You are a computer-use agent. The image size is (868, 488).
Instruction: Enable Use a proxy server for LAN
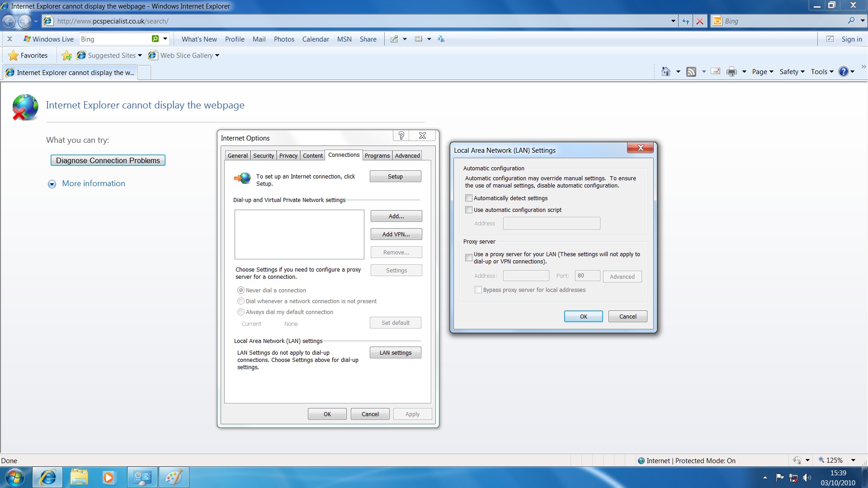pos(469,258)
